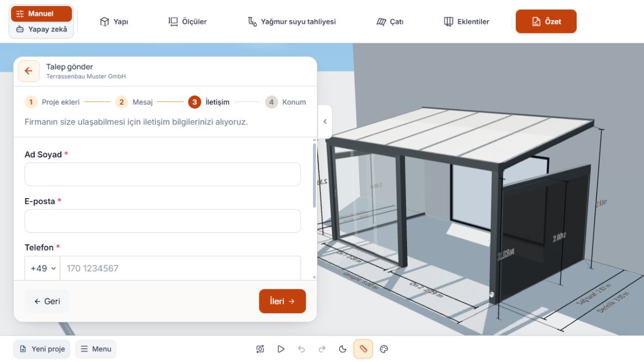Open the color palette icon
The height and width of the screenshot is (362, 644).
[x=384, y=349]
